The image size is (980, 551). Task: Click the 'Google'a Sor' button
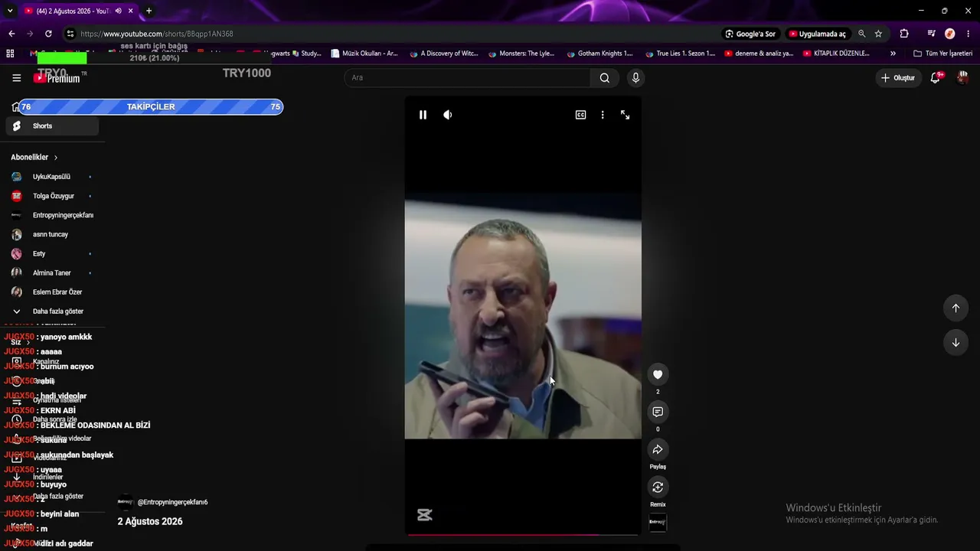750,34
